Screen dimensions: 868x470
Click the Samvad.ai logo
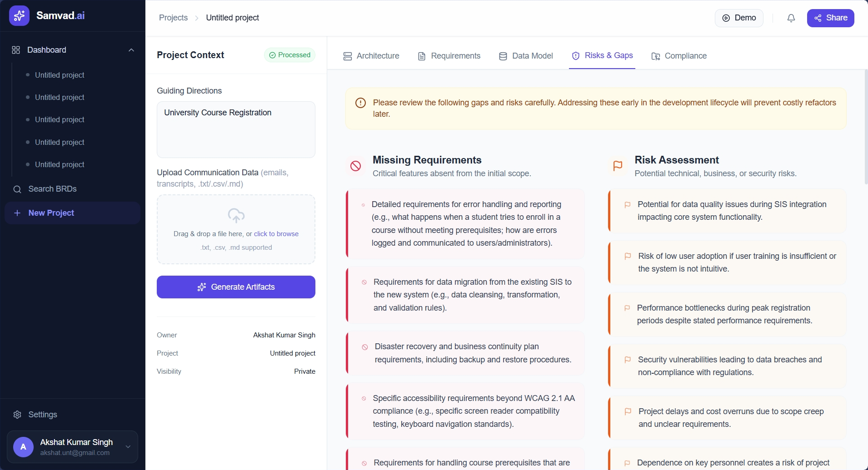(x=20, y=15)
